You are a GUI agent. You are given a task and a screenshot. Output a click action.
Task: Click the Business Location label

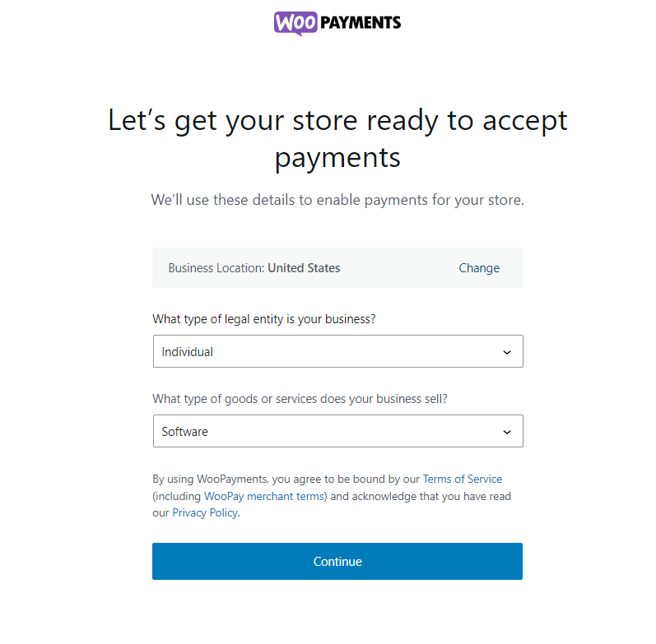coord(216,268)
